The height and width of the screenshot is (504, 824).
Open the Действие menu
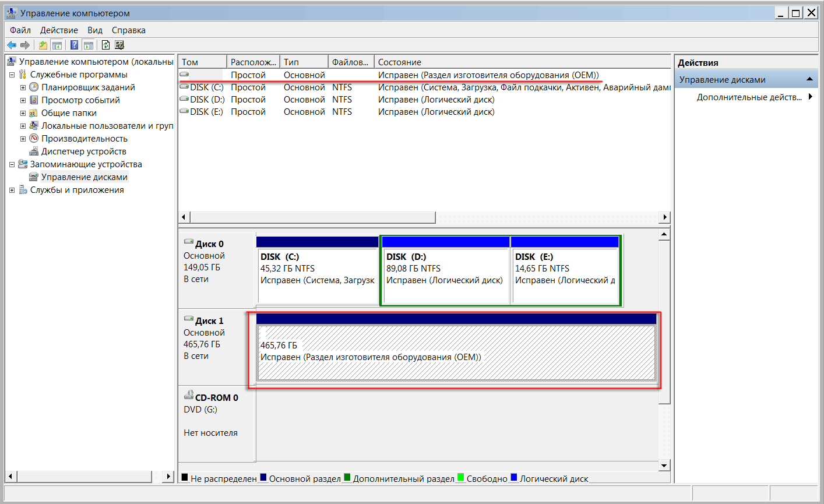pos(59,30)
